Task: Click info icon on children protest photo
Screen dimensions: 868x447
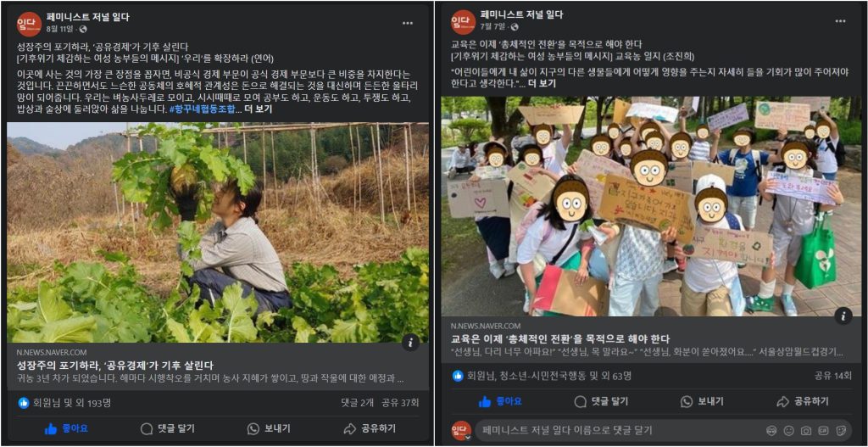Action: point(843,316)
